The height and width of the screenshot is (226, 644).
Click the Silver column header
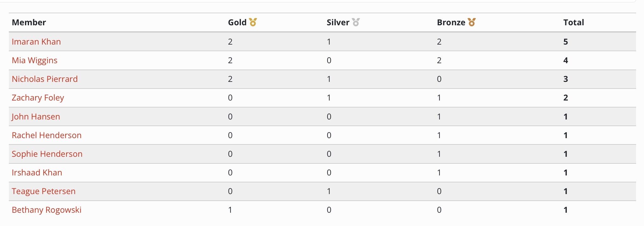(338, 22)
